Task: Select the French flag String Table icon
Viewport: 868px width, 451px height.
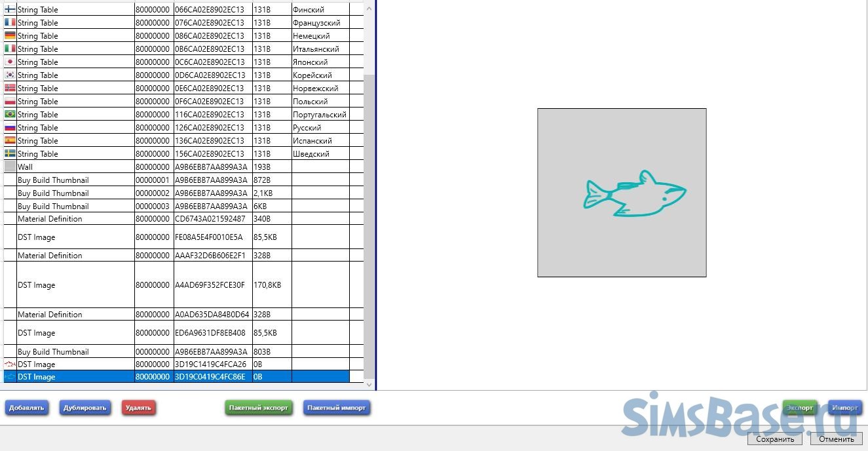Action: point(10,23)
